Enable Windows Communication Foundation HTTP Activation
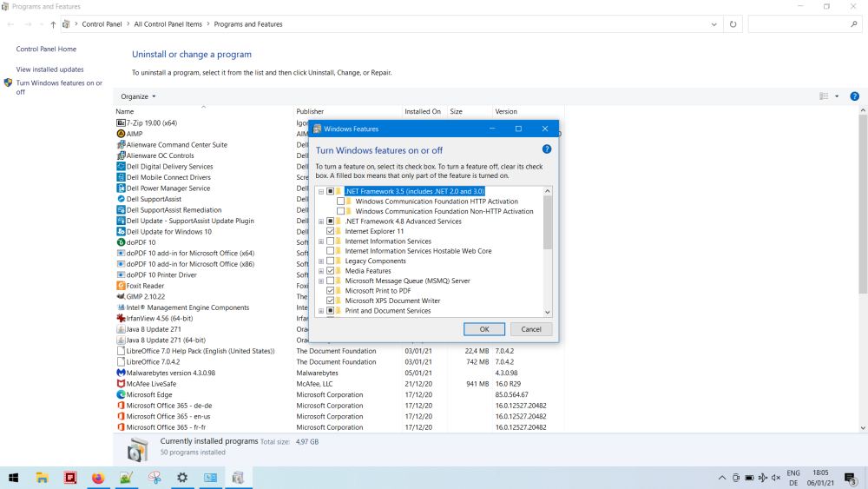 click(x=340, y=201)
